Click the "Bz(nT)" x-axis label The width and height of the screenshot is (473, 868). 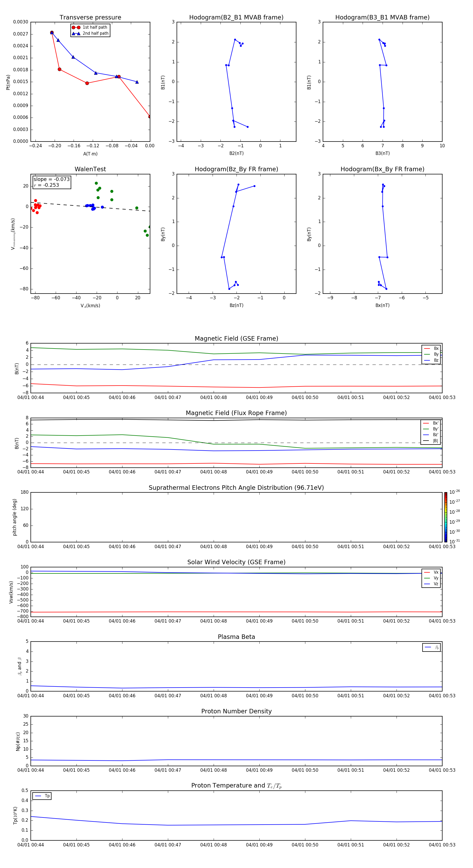[236, 305]
